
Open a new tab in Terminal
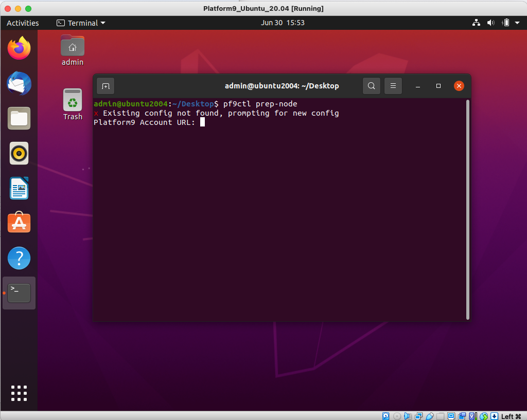tap(105, 86)
